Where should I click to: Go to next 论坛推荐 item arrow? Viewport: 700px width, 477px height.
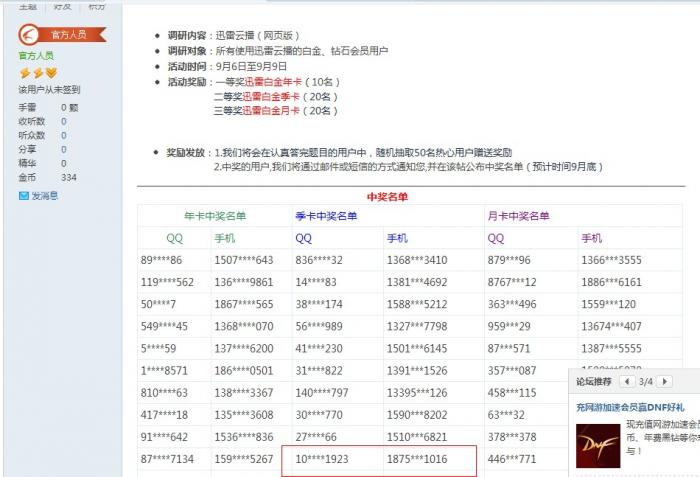665,381
